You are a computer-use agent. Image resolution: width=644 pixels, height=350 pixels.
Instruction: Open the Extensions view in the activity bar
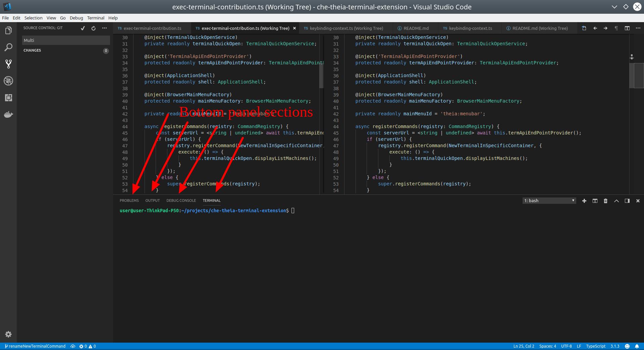click(8, 98)
